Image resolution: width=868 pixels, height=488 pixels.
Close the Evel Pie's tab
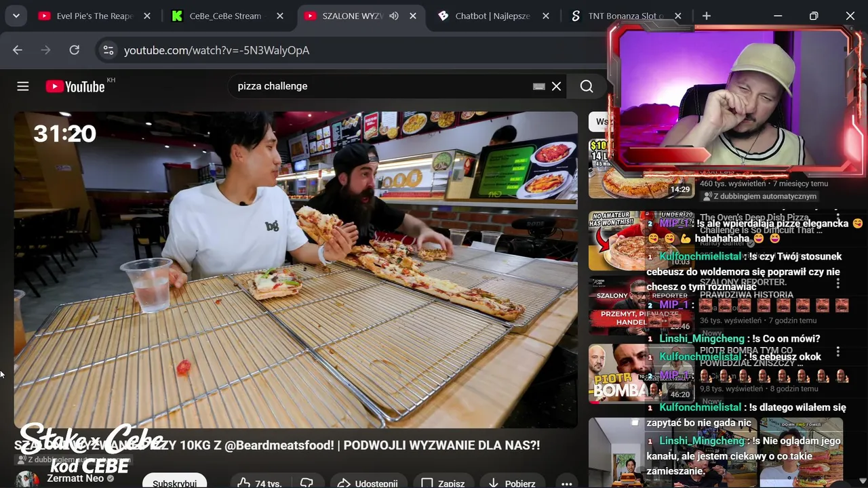147,16
